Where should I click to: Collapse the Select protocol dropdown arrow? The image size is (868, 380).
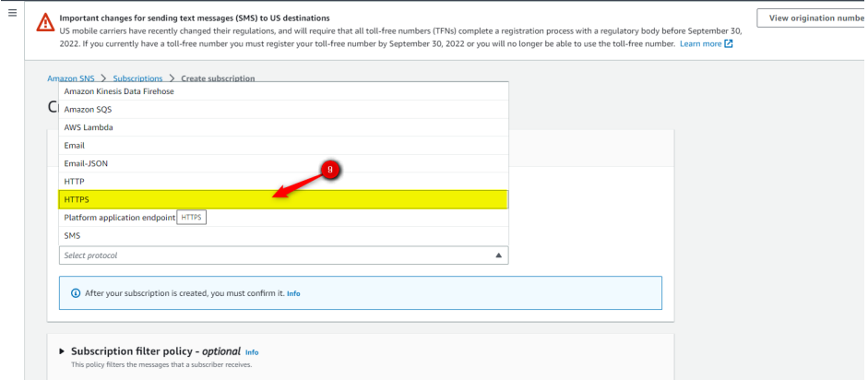497,255
